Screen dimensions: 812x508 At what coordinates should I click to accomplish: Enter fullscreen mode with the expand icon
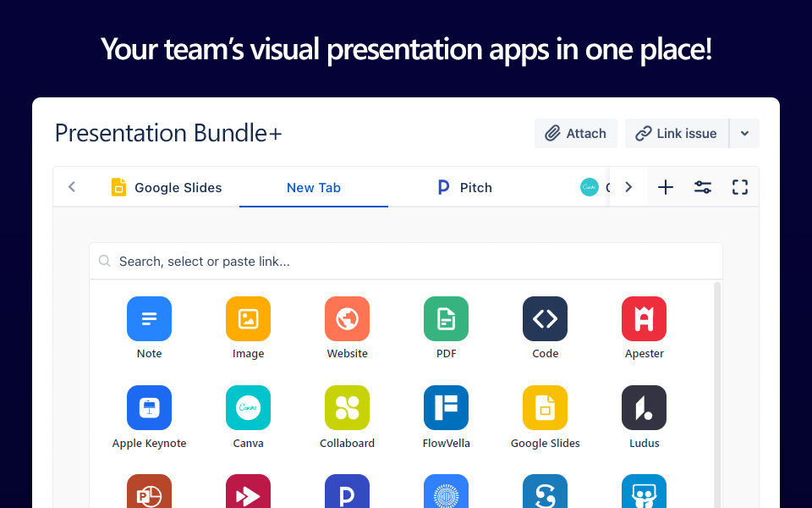[740, 187]
